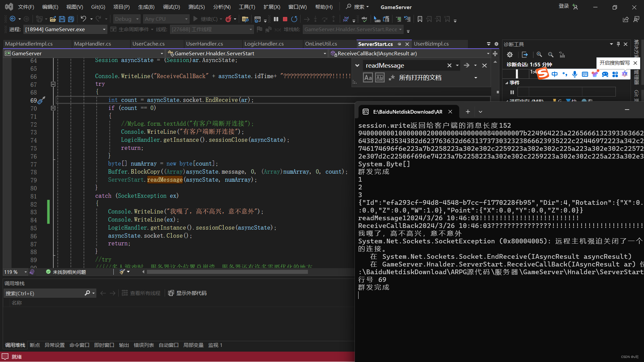Click the 继续(C) continue debugging icon
The height and width of the screenshot is (362, 644).
point(195,19)
